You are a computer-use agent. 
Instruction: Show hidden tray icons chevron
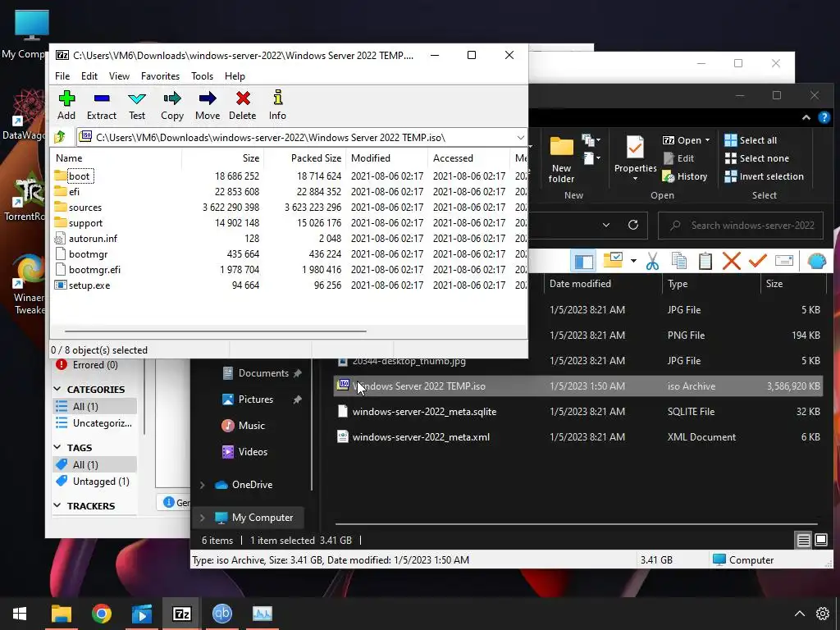point(799,614)
